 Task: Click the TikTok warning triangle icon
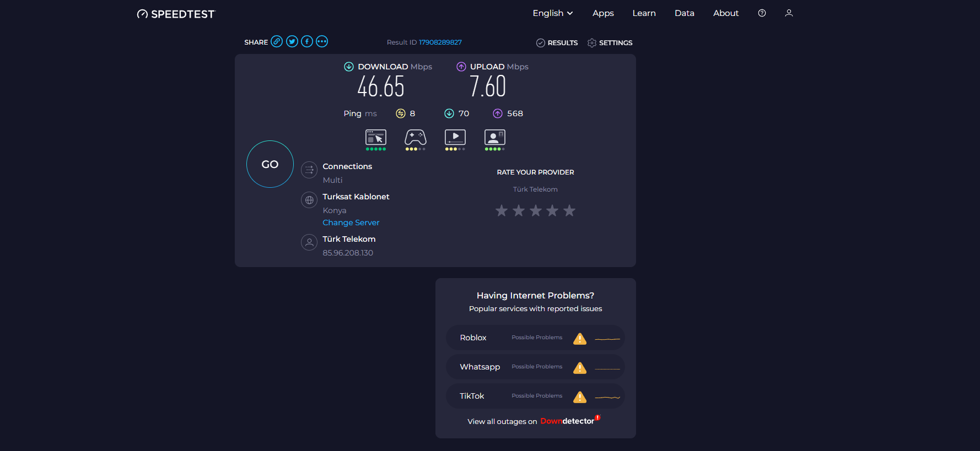pyautogui.click(x=580, y=397)
